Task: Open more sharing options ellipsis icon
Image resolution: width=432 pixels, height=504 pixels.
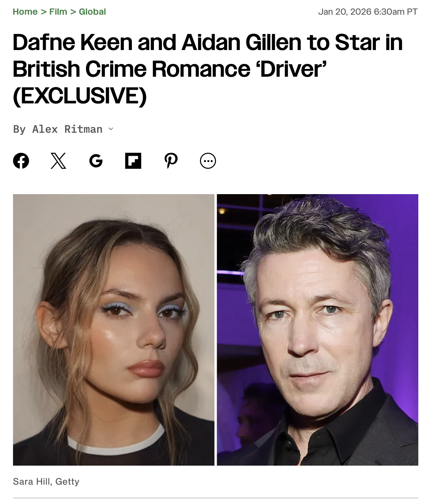Action: [208, 161]
